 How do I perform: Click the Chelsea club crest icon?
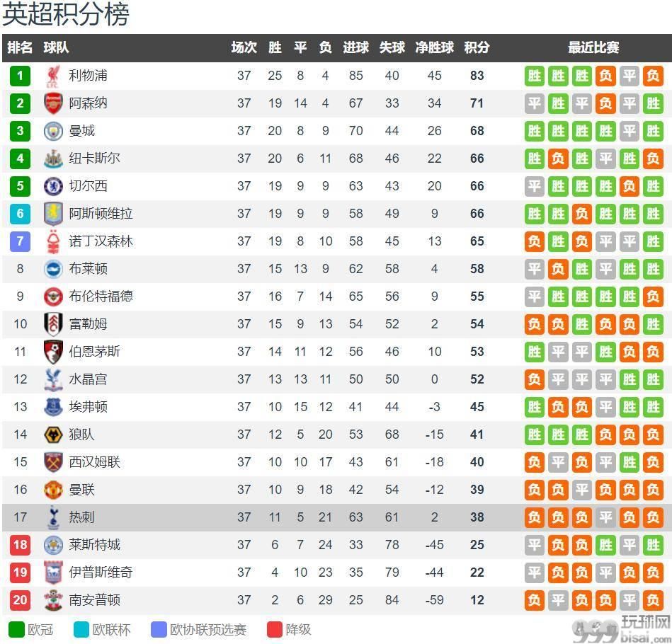[x=53, y=186]
